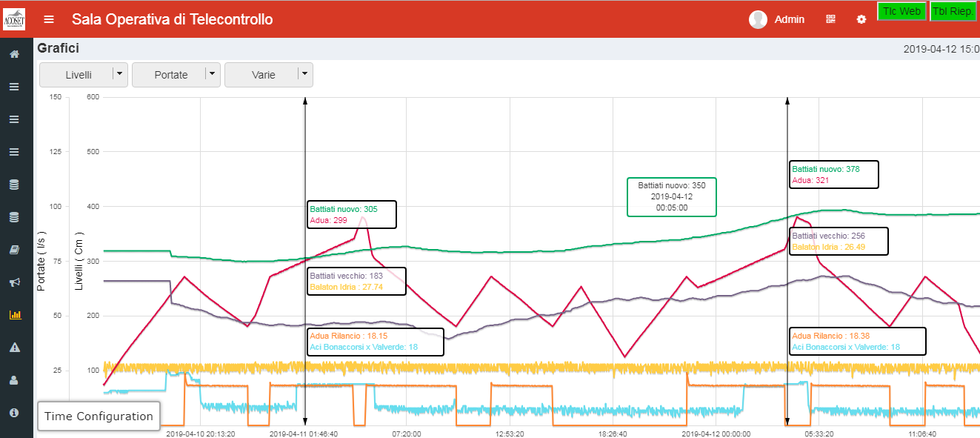Click the green Tbl Riep. button
This screenshot has width=980, height=438.
(954, 11)
